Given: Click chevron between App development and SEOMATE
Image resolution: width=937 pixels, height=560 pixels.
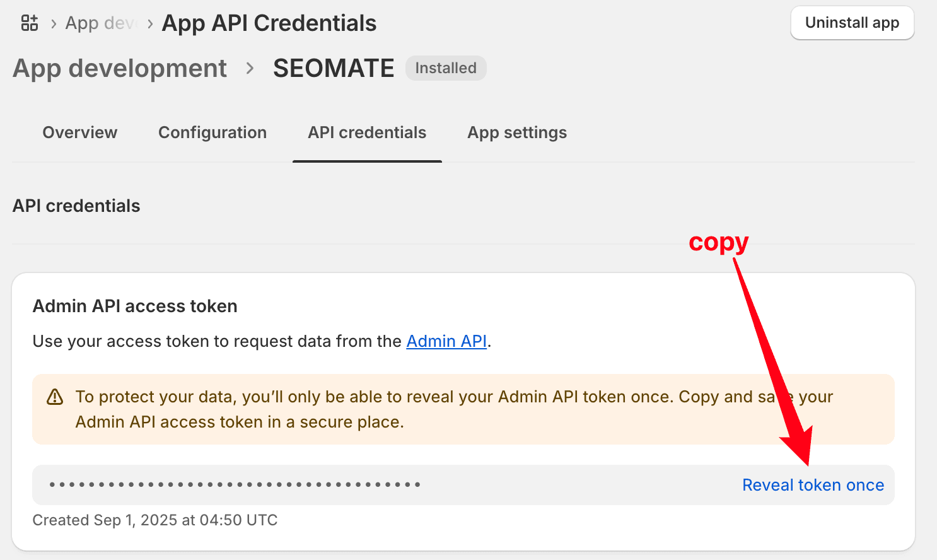Looking at the screenshot, I should click(x=250, y=68).
